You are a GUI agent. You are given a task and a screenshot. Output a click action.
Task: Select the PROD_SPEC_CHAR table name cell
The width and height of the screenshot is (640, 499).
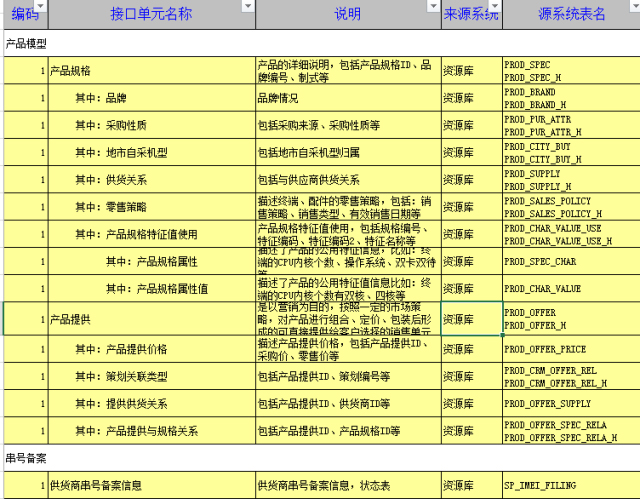tap(571, 261)
